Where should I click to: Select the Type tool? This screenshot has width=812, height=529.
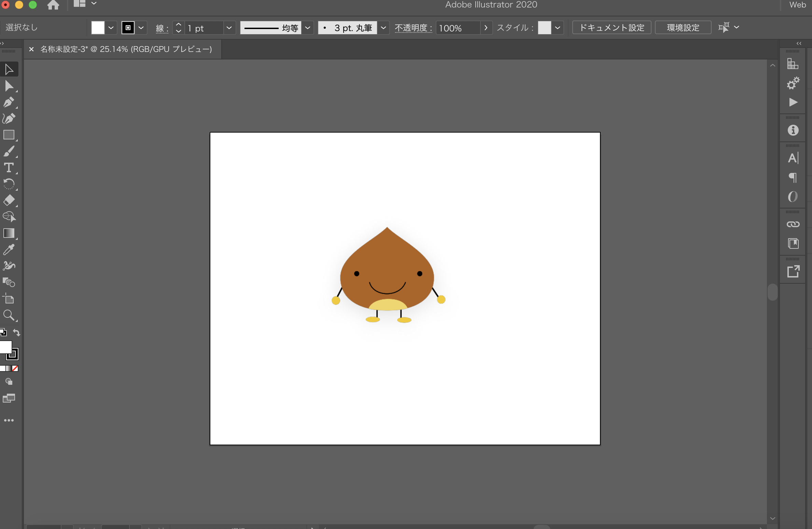9,168
